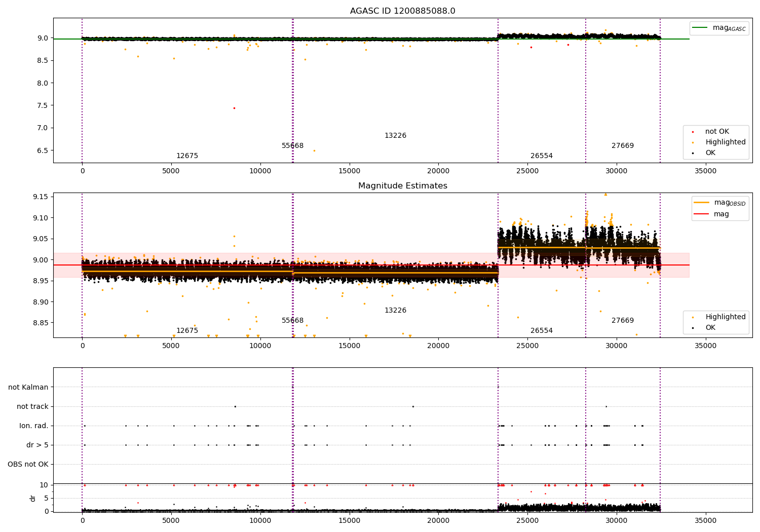This screenshot has width=760, height=532.
Task: Click the 35000 x-tick under the top plot
Action: pos(705,171)
